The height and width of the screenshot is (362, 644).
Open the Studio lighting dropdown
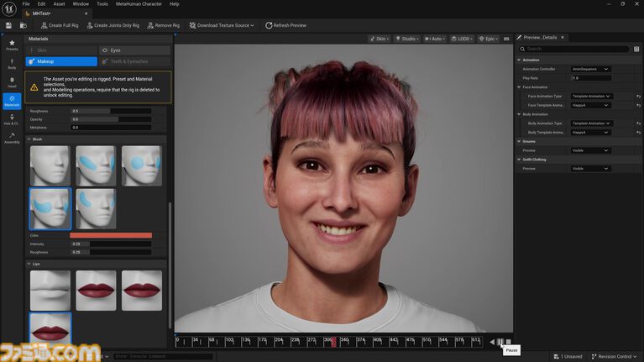407,39
